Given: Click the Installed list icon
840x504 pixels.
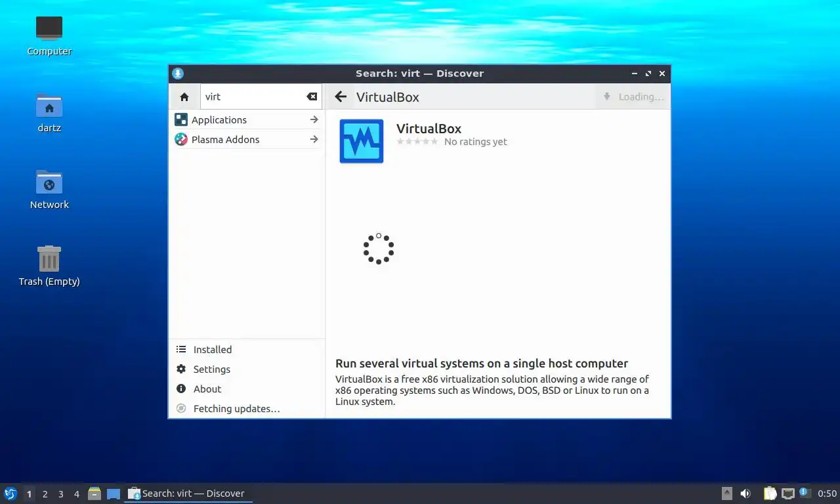Looking at the screenshot, I should [x=181, y=350].
